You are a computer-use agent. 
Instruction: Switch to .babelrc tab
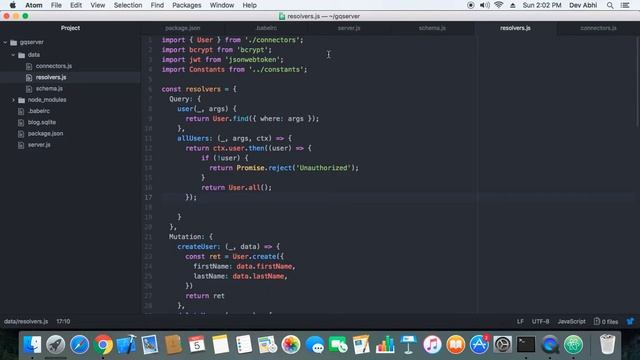point(266,28)
